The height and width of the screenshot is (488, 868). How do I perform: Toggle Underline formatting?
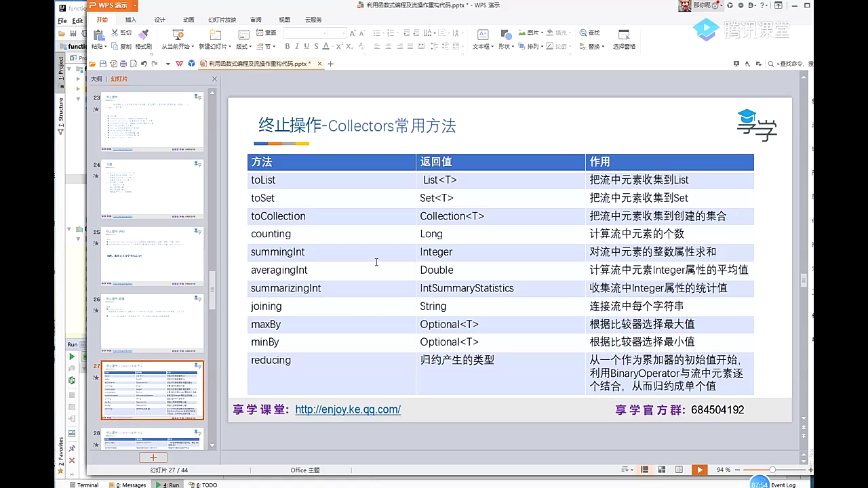307,47
